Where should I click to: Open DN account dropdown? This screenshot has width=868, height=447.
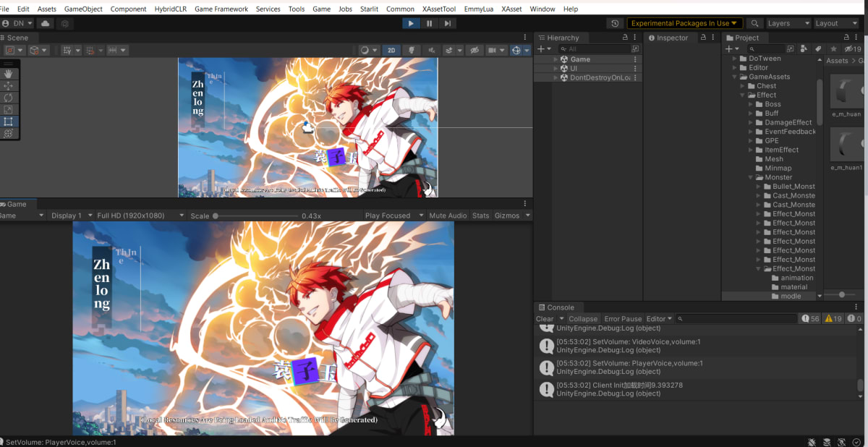(x=18, y=23)
